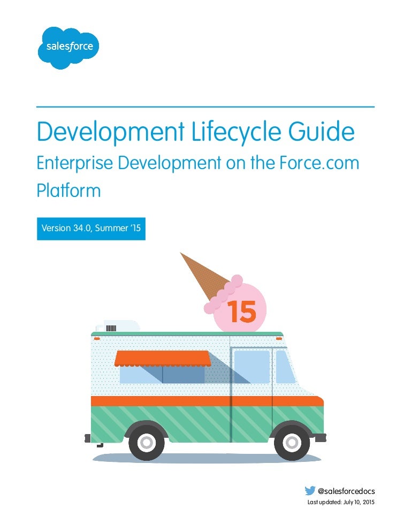Screen dimensions: 411x532
Task: Click the truck's front windshield
Action: (x=285, y=367)
